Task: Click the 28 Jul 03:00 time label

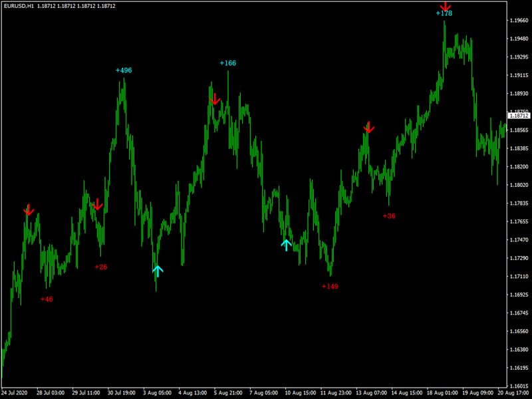Action: tap(51, 393)
